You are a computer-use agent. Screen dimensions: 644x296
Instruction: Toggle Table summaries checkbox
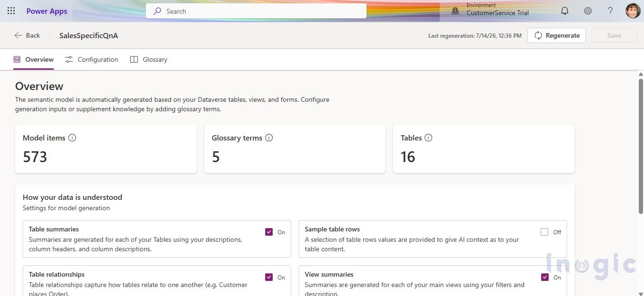click(269, 232)
